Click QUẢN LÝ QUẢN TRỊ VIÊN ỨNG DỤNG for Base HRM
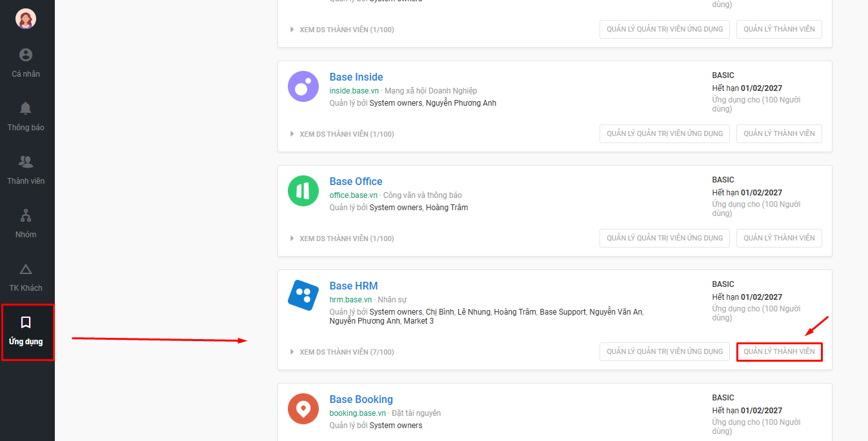 (665, 351)
